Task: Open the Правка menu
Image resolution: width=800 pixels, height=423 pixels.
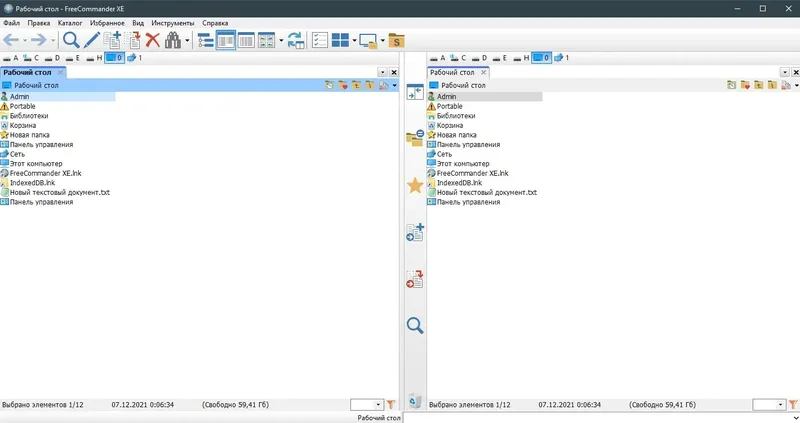Action: point(39,23)
